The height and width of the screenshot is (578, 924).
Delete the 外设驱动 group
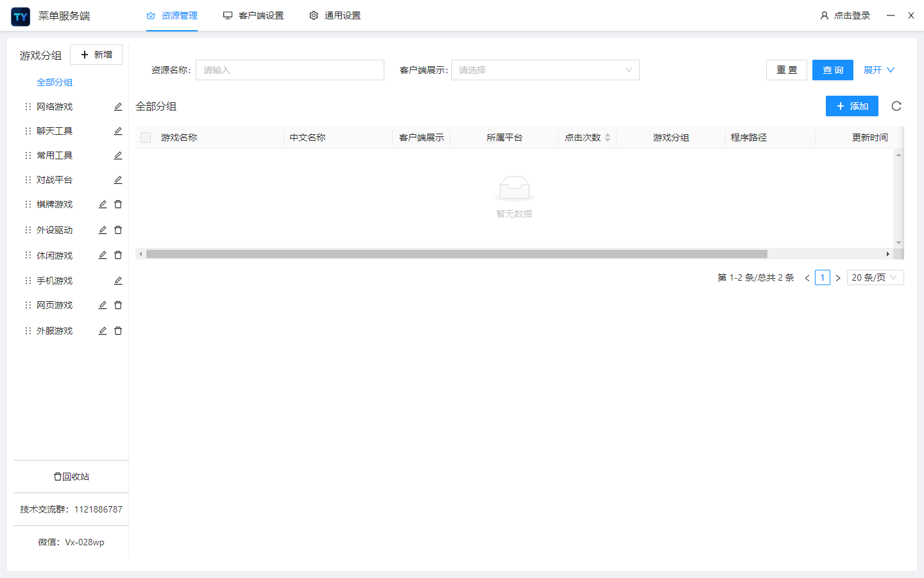click(118, 230)
